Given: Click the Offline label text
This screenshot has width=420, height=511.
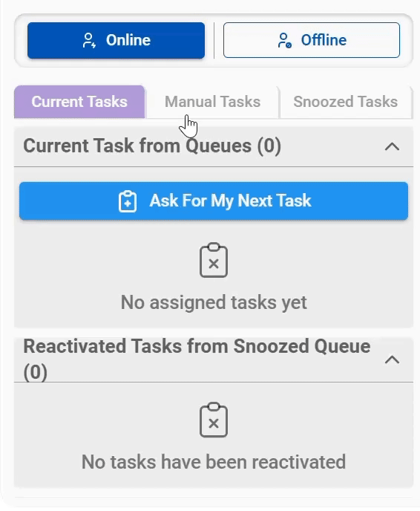Looking at the screenshot, I should tap(324, 40).
